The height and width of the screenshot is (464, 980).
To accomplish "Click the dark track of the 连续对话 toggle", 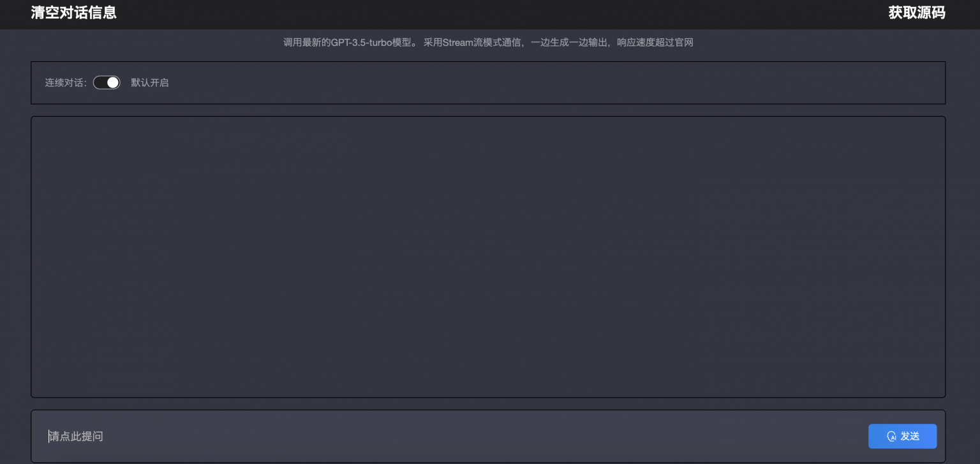I will pos(100,82).
